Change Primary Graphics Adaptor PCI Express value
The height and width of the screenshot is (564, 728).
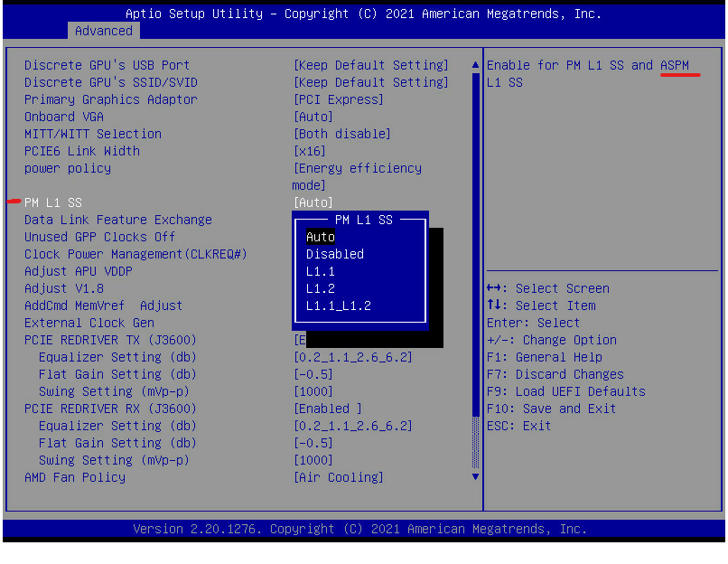click(x=339, y=99)
